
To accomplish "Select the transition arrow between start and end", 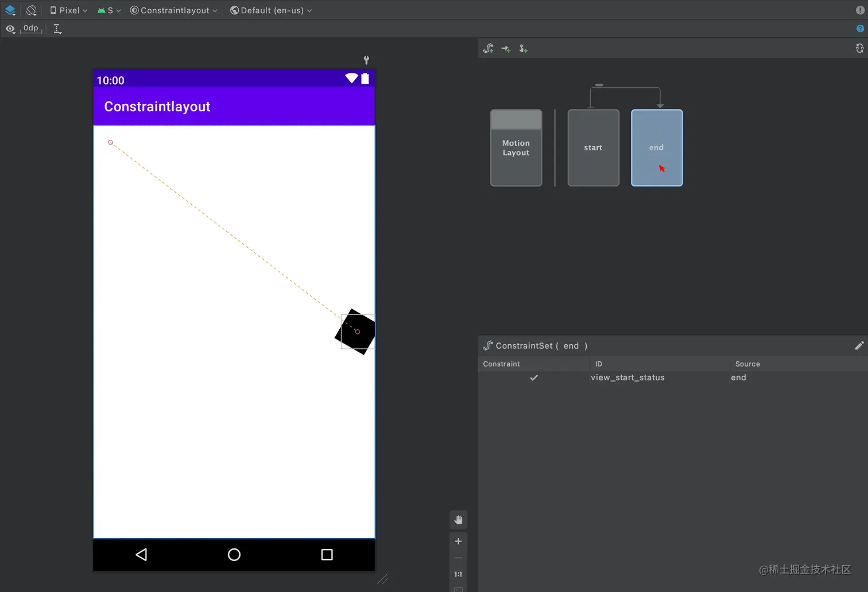I will pos(625,88).
